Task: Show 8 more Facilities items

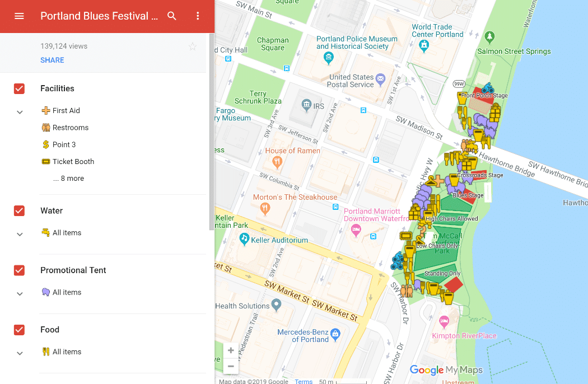Action: pos(69,178)
